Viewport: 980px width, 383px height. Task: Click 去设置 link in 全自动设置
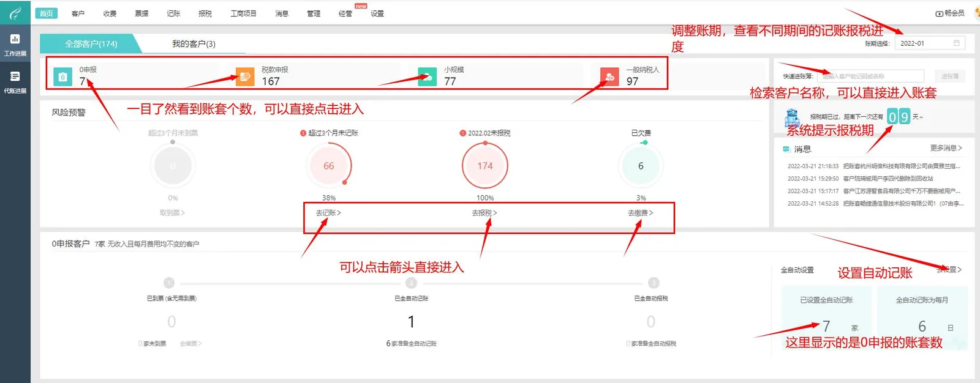pos(949,269)
